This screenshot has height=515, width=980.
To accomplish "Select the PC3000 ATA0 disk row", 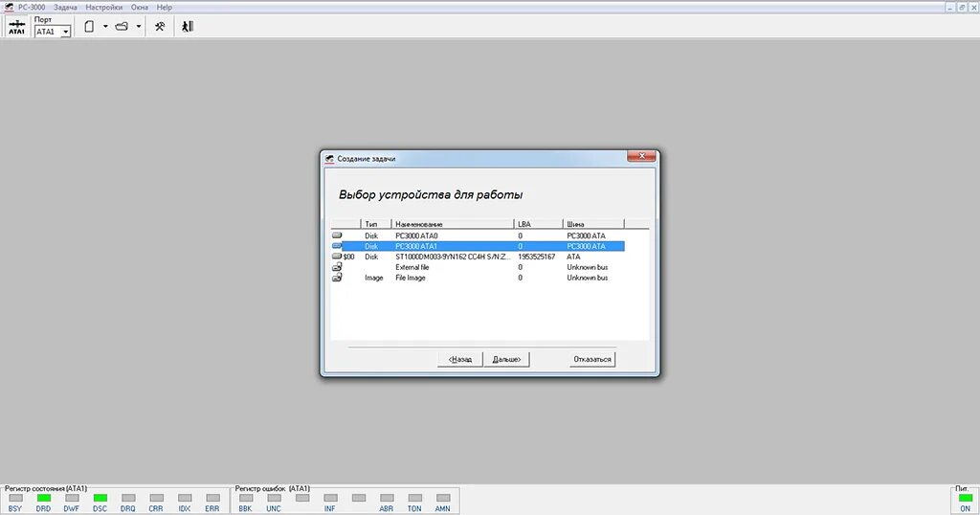I will [478, 235].
